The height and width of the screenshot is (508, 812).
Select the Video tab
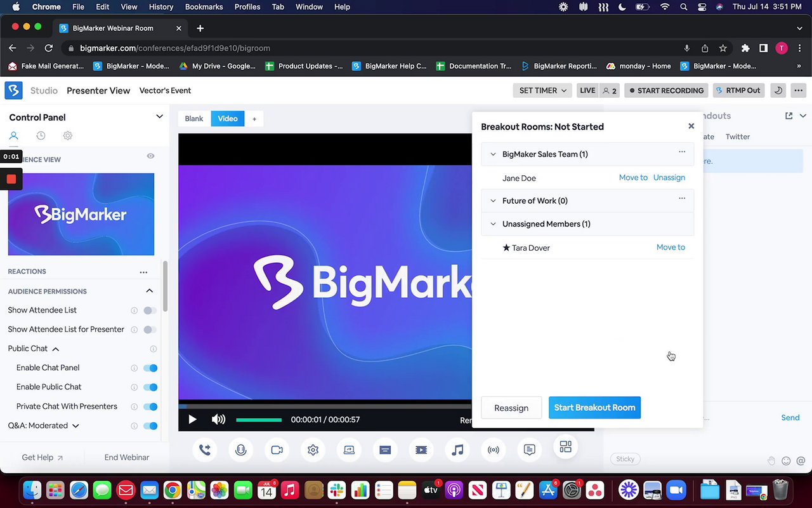pos(228,119)
